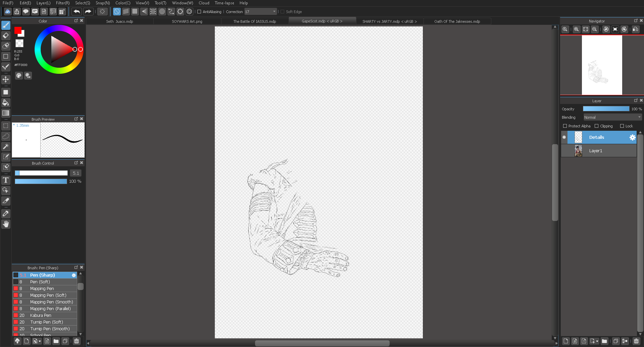Open the Filter menu

(x=62, y=3)
